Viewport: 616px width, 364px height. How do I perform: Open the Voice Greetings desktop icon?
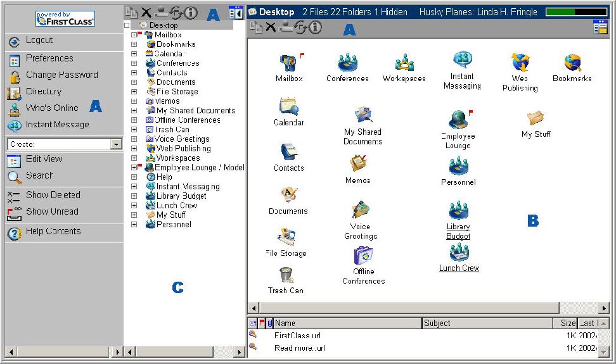[x=361, y=211]
